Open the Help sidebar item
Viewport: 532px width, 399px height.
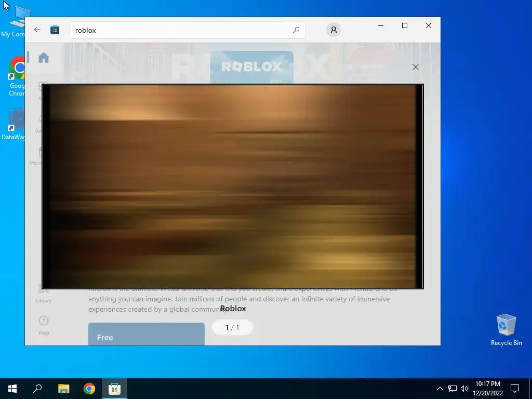(x=44, y=325)
